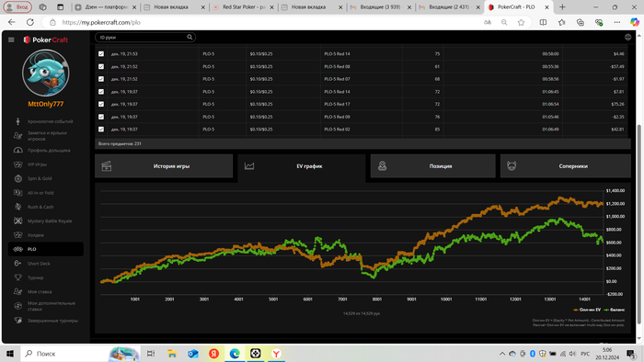Image resolution: width=644 pixels, height=362 pixels.
Task: Click the MttOnly777 avatar picture
Action: tap(46, 73)
